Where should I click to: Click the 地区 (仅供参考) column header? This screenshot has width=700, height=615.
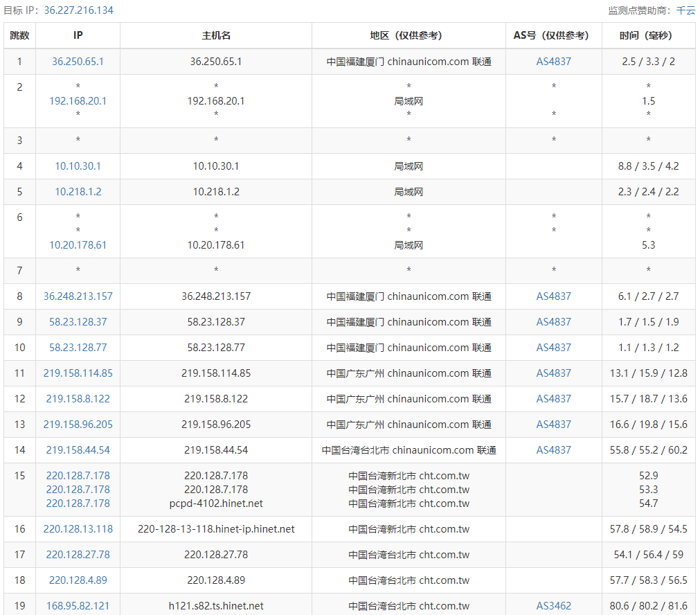point(409,35)
